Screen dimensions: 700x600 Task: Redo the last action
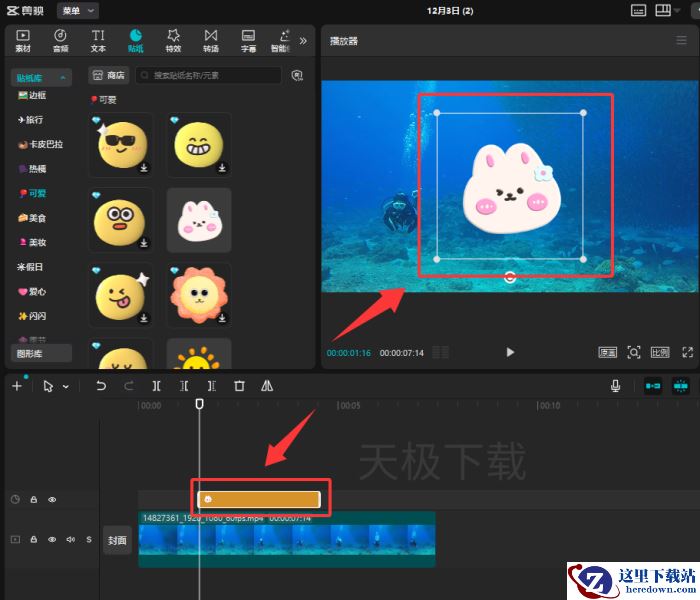click(x=129, y=386)
